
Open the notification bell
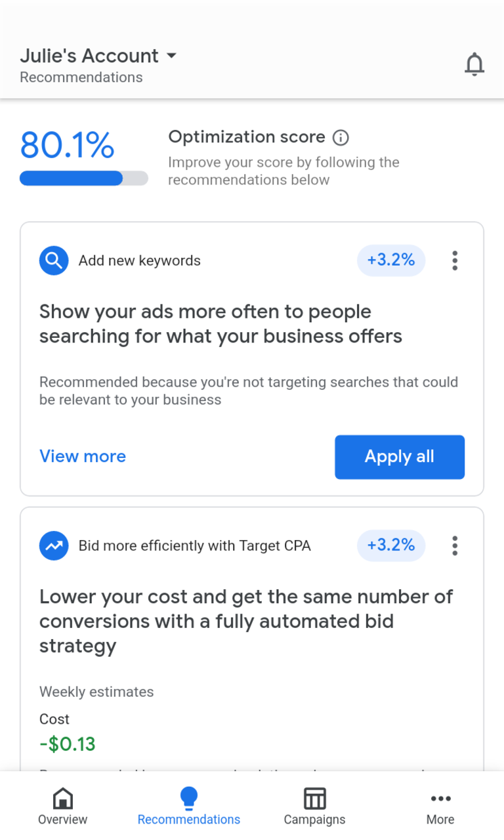tap(474, 64)
